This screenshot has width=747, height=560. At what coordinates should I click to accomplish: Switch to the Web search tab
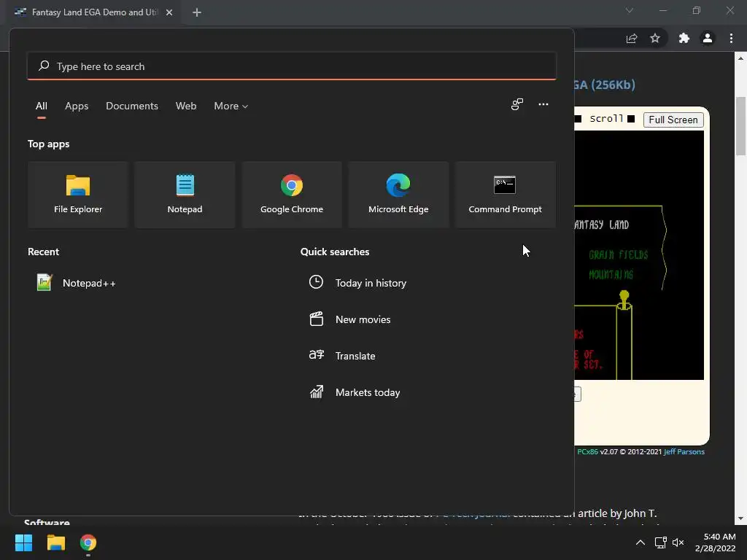pos(186,106)
